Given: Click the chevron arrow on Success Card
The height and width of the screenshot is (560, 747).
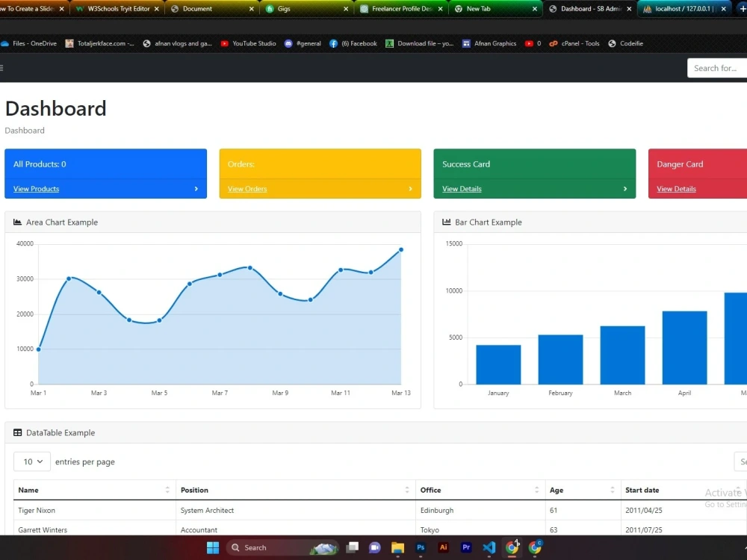Looking at the screenshot, I should (625, 189).
